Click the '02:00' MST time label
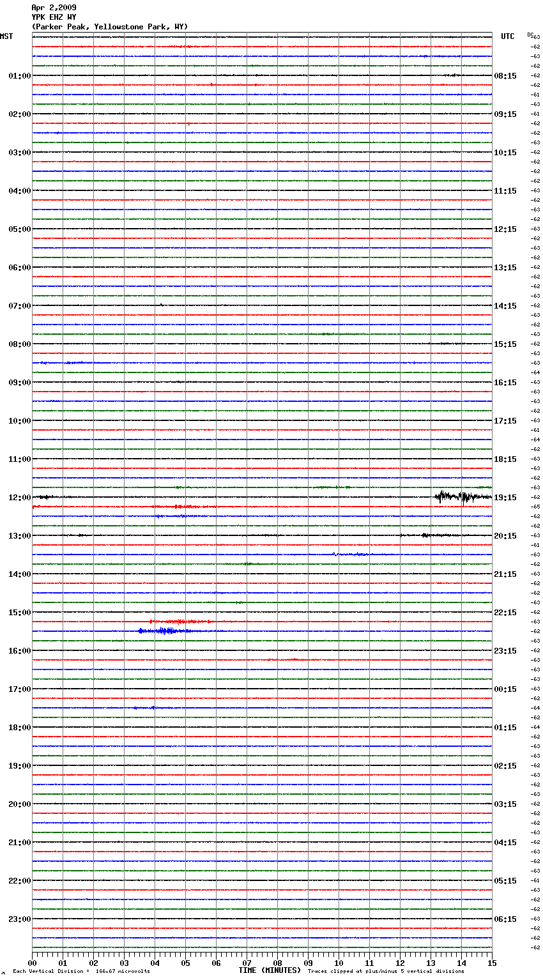The image size is (543, 980). tap(20, 114)
